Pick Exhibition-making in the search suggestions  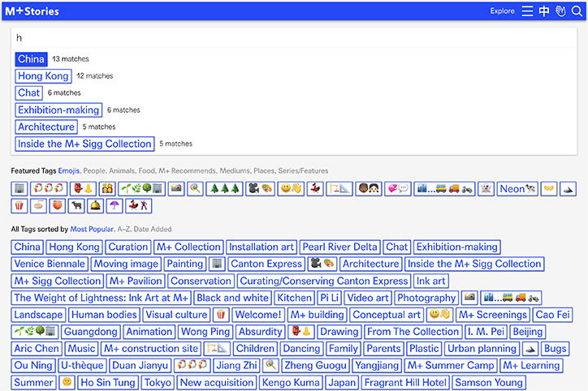(58, 110)
